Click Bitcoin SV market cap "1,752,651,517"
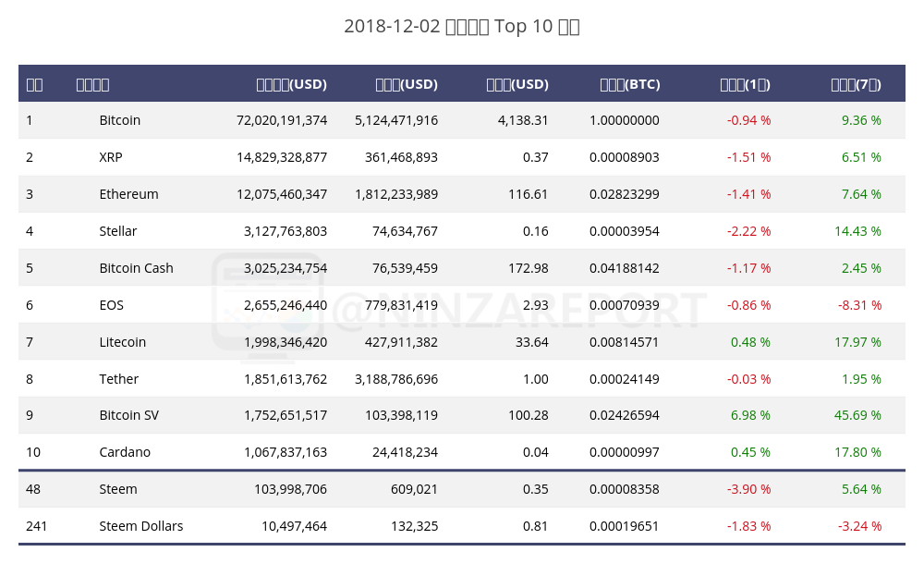Image resolution: width=924 pixels, height=564 pixels. 286,415
